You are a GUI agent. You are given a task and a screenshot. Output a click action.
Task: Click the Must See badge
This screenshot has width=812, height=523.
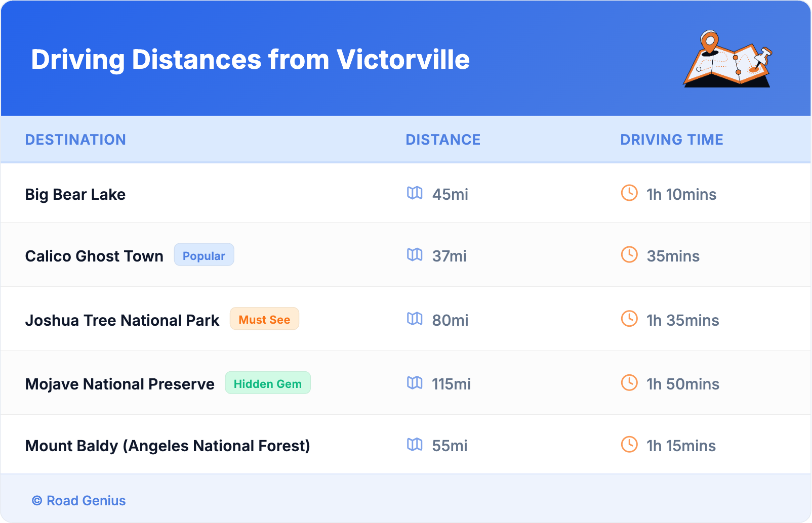coord(264,319)
